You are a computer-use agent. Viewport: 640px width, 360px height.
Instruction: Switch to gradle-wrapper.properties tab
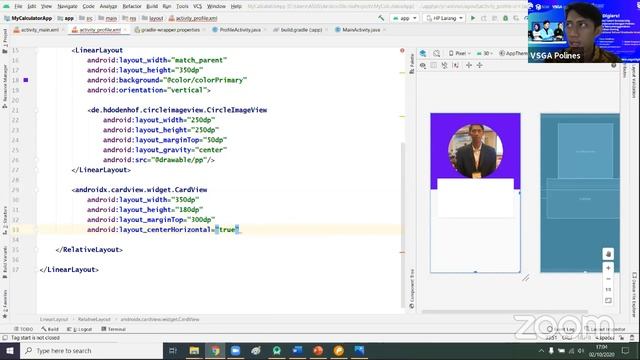(170, 30)
